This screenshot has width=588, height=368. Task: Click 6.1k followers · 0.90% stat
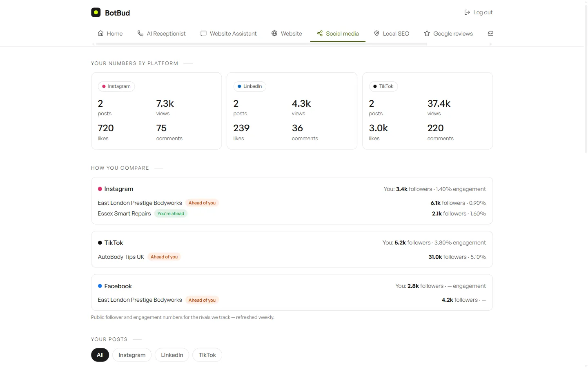[458, 203]
